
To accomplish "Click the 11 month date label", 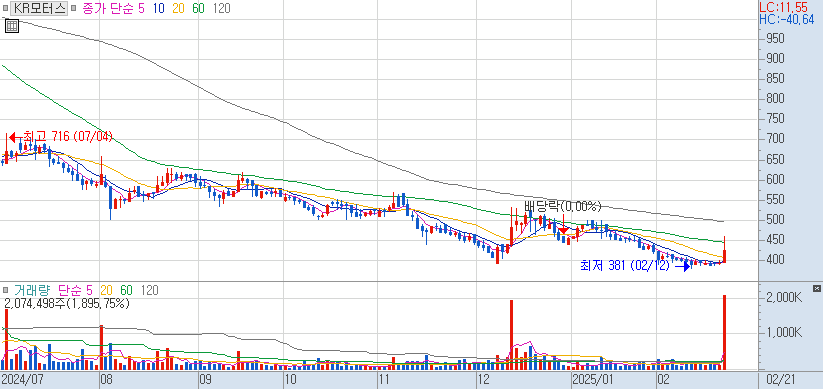I will pyautogui.click(x=384, y=379).
